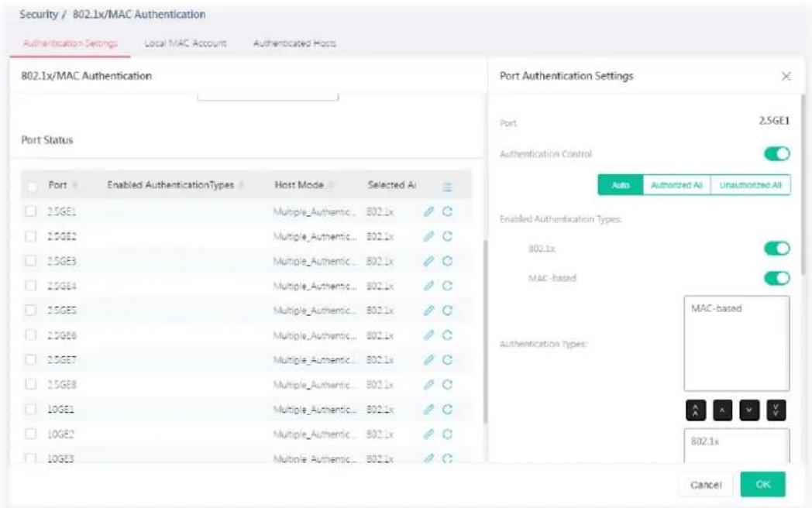Move authentication type down one position
The width and height of the screenshot is (812, 508).
click(749, 410)
